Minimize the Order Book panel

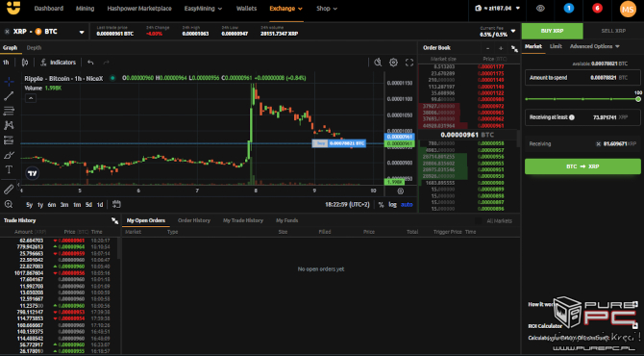click(x=514, y=48)
